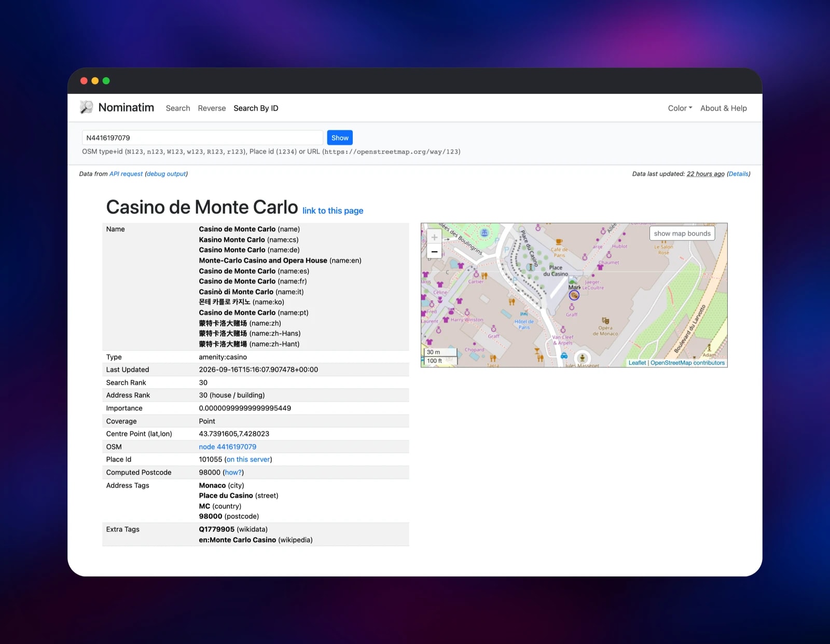830x644 pixels.
Task: Click the red close window button
Action: (84, 80)
